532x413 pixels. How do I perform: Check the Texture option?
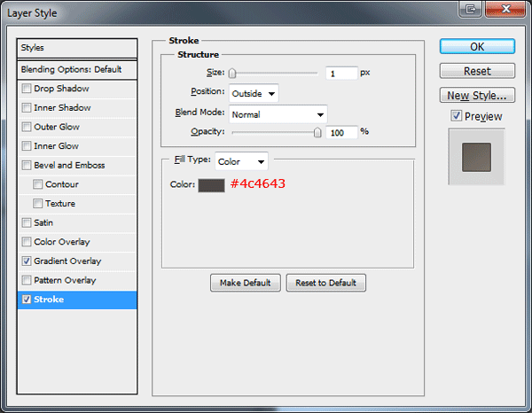coord(37,204)
